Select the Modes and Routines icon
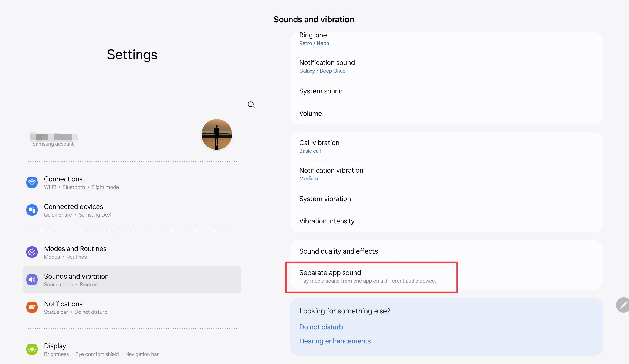Viewport: 629px width, 364px height. point(32,252)
